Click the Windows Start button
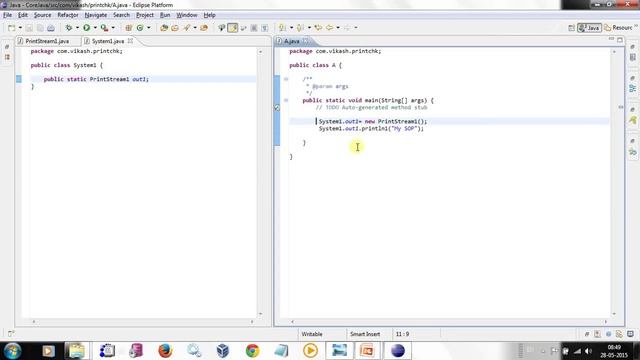Viewport: 640px width, 360px height. pyautogui.click(x=12, y=351)
